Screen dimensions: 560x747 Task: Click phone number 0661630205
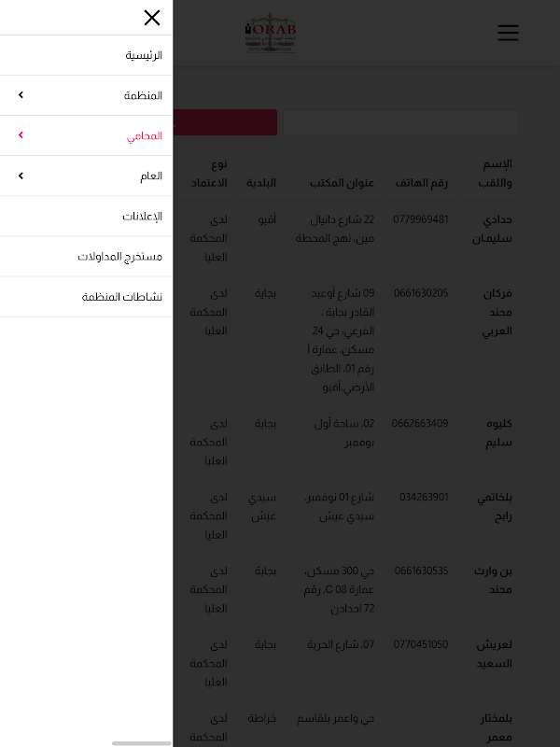click(x=421, y=293)
